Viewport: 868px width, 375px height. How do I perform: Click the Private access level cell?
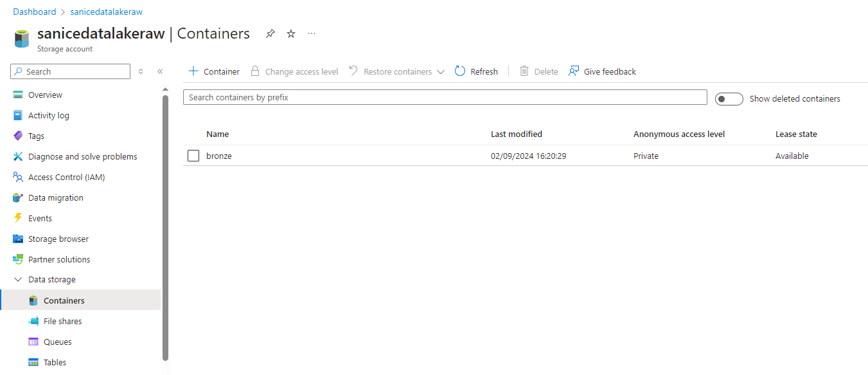point(646,156)
